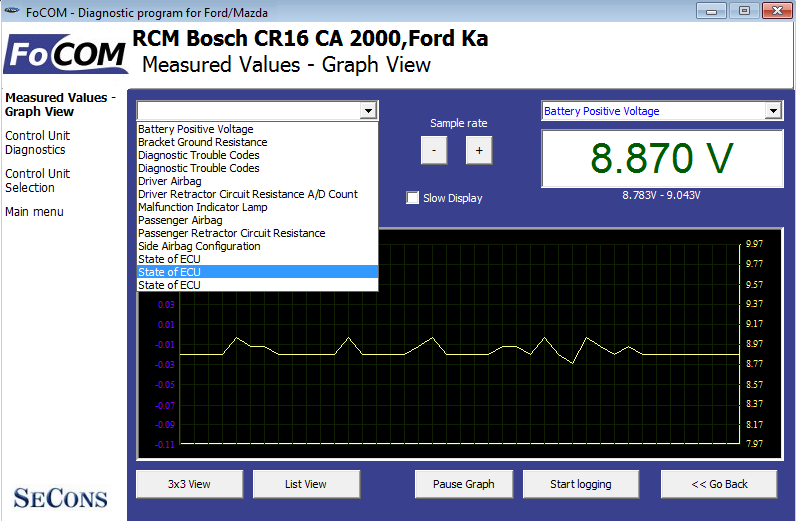Click the 8.870 V voltage readout
Viewport: 796px width, 521px height.
point(661,159)
